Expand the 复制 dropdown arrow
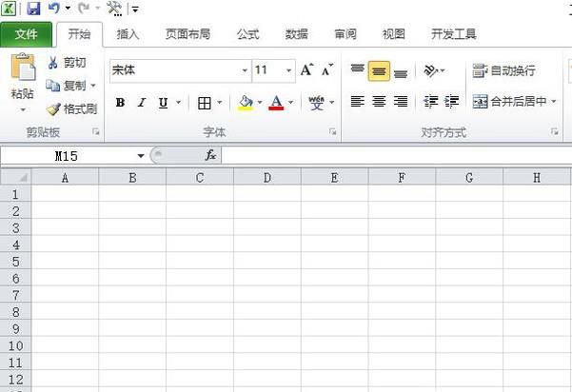The width and height of the screenshot is (572, 392). pos(93,86)
